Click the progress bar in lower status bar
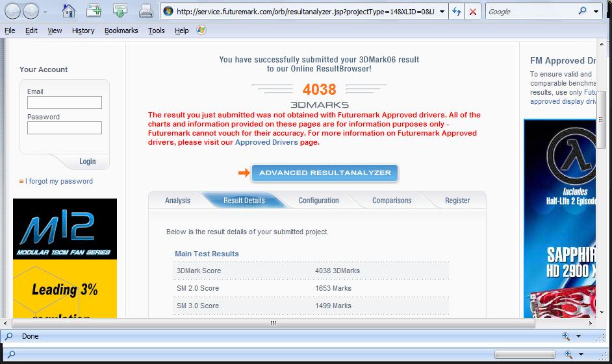Screen dimensions: 612x364 click(524, 354)
